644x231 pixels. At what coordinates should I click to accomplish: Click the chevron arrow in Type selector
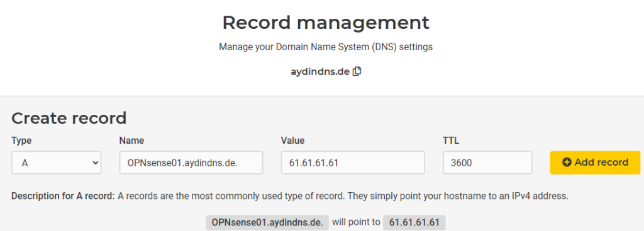(96, 163)
